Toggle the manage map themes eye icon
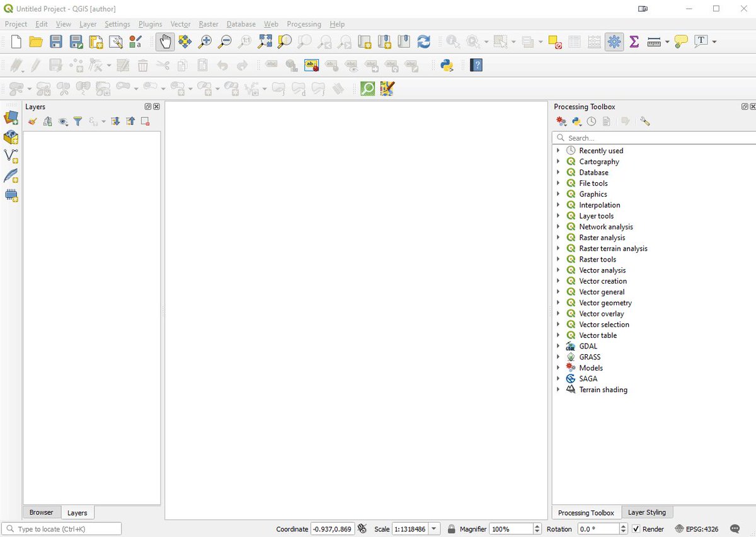The image size is (756, 537). coord(62,122)
